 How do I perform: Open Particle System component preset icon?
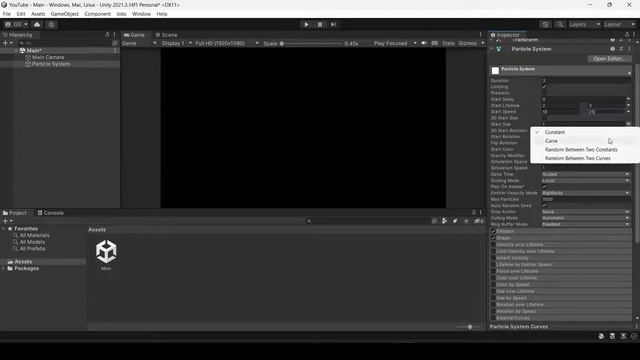tap(621, 49)
